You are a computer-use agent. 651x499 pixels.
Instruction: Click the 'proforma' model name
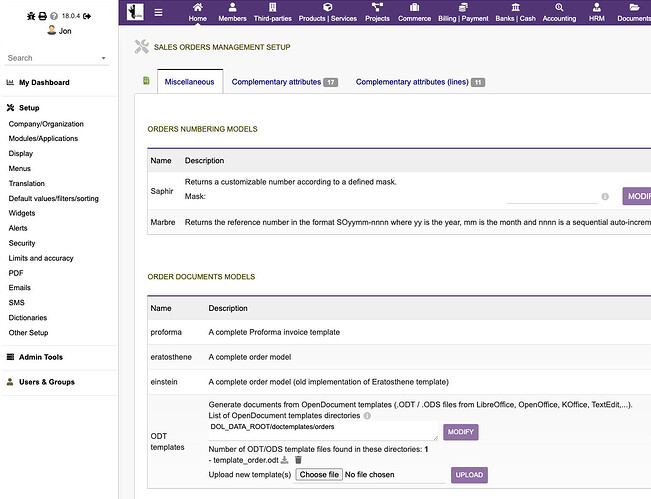point(166,332)
